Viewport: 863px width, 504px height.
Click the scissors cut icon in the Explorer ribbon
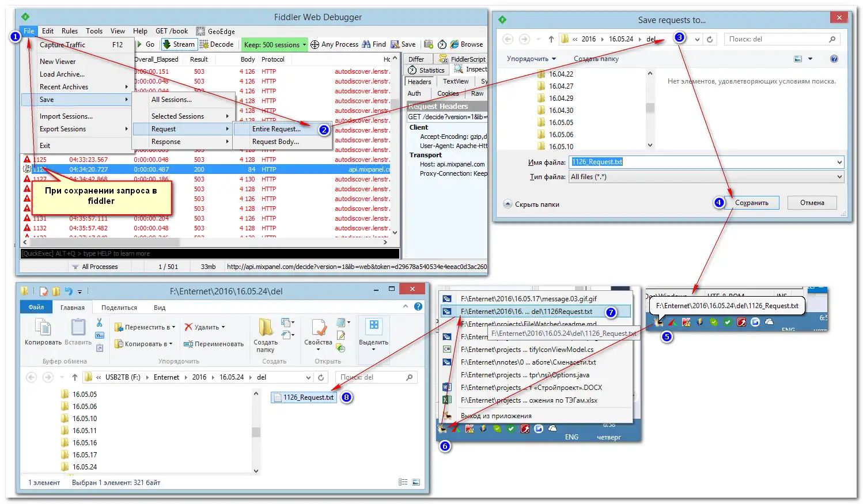(100, 323)
